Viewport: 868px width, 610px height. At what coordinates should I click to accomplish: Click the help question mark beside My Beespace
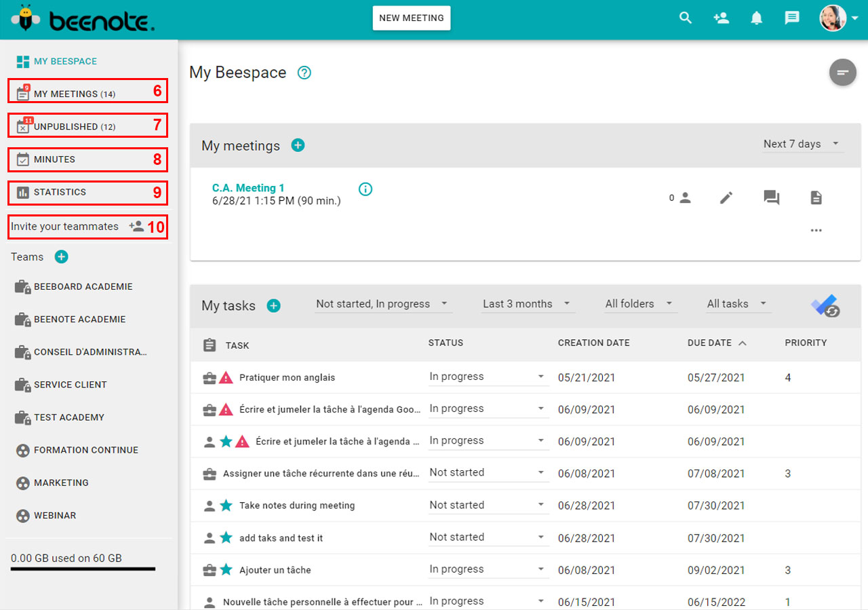click(304, 73)
